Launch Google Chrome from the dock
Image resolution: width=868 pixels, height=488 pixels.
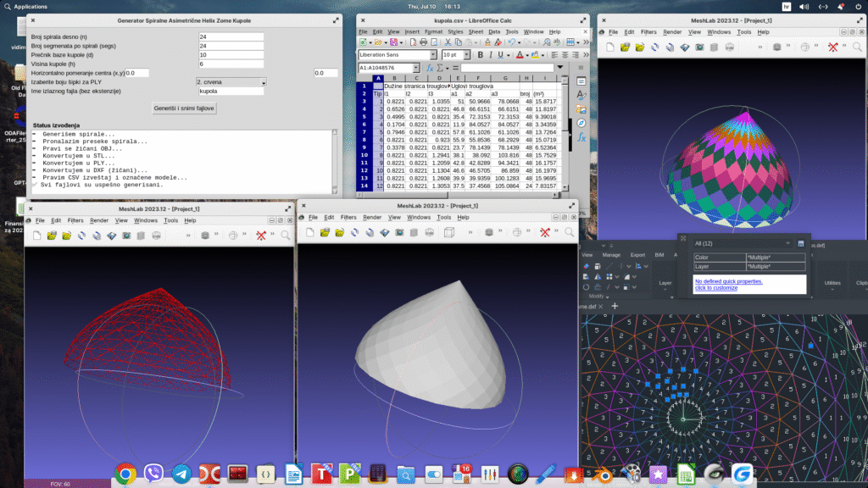125,474
